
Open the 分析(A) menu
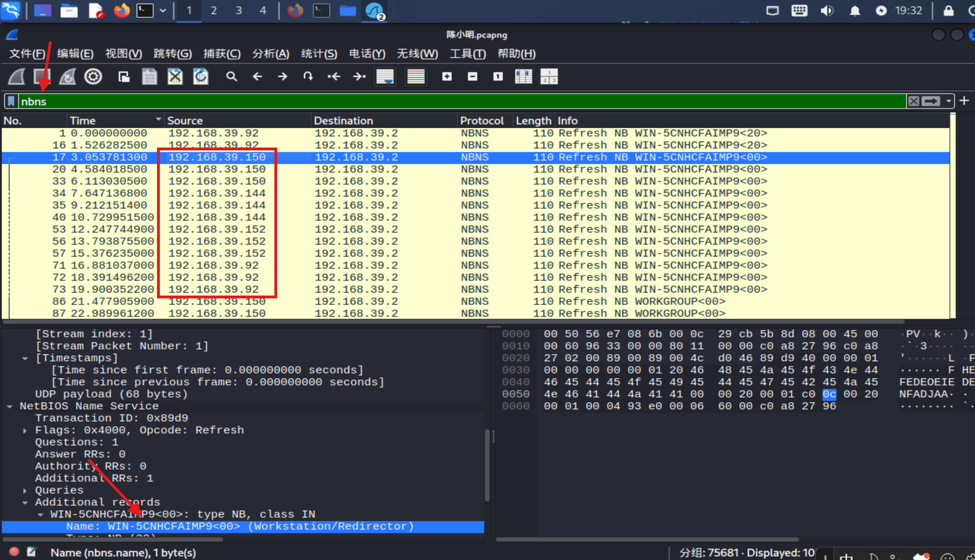271,54
